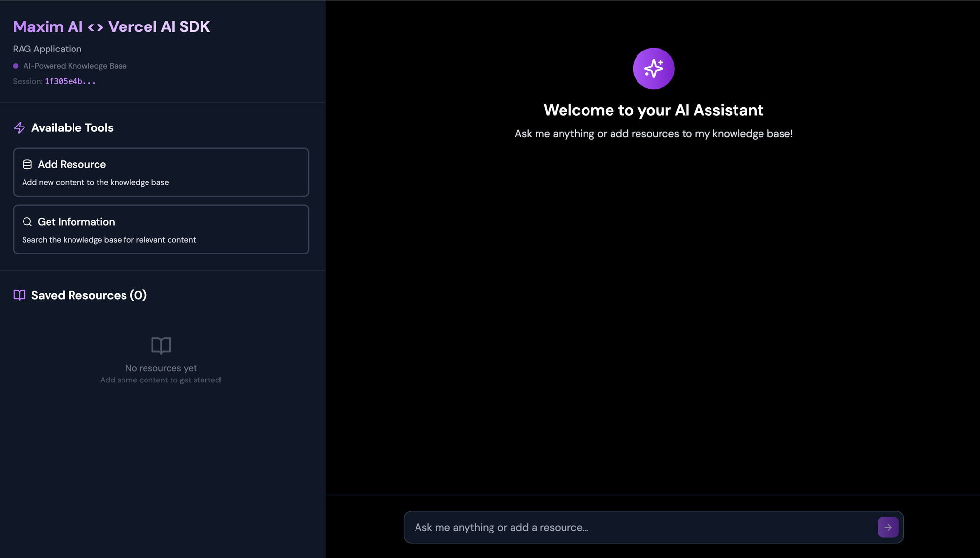Click 'Add some content to get started!' text

coord(161,380)
